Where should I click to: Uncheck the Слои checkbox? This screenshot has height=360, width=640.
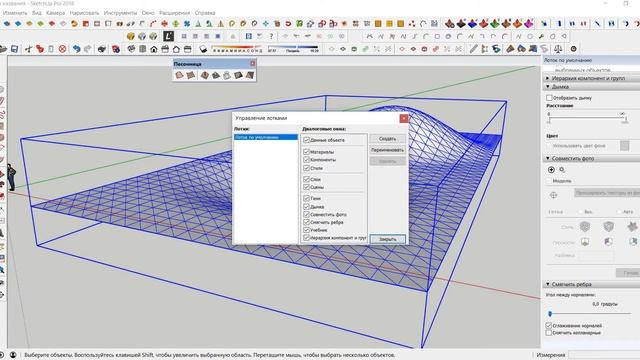(307, 179)
